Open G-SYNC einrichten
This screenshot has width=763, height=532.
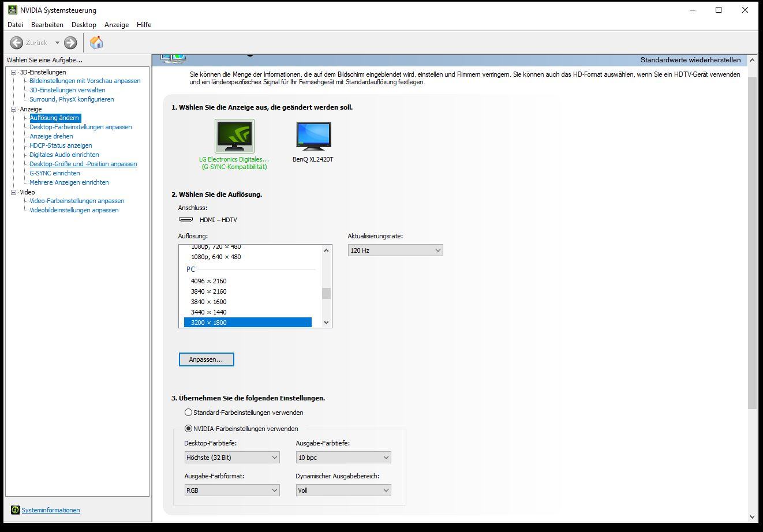pos(55,173)
